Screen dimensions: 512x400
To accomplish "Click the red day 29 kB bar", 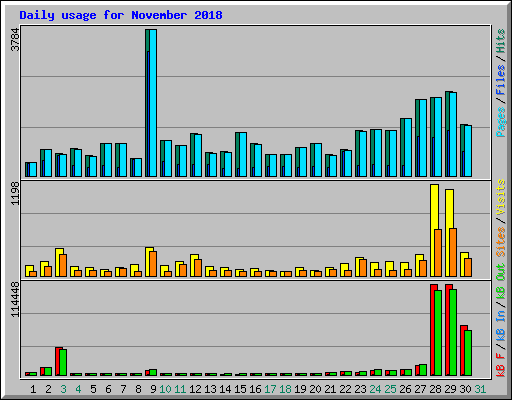I will coord(447,330).
